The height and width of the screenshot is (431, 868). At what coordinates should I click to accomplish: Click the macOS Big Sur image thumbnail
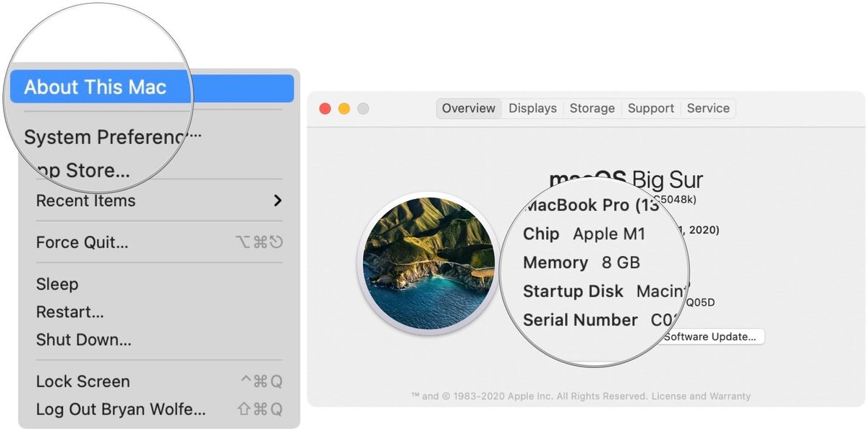pyautogui.click(x=430, y=263)
